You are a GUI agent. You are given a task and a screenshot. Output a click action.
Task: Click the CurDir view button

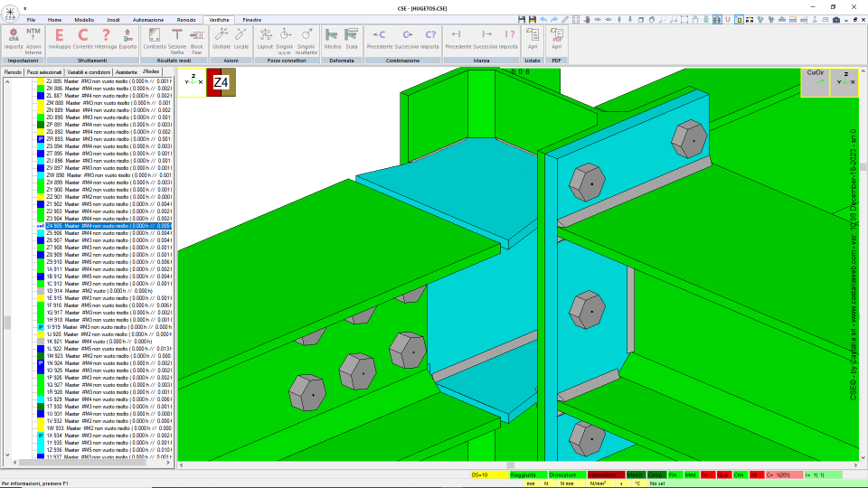pyautogui.click(x=815, y=82)
